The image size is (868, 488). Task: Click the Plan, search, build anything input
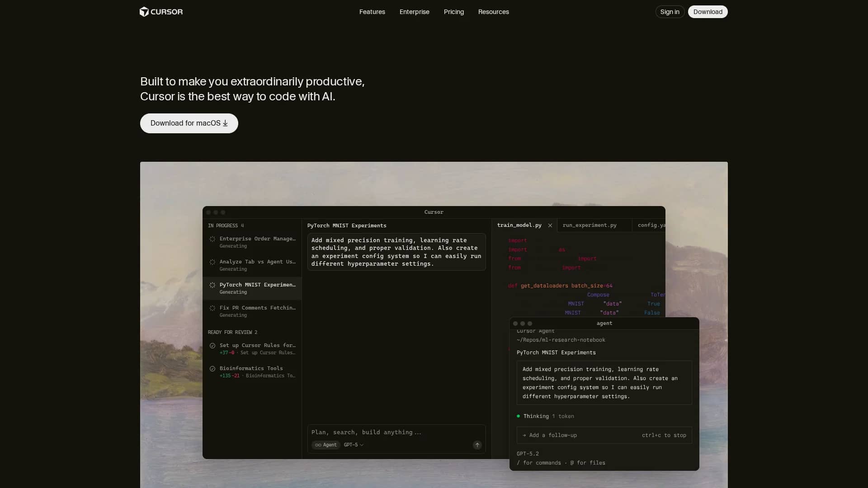pos(396,432)
